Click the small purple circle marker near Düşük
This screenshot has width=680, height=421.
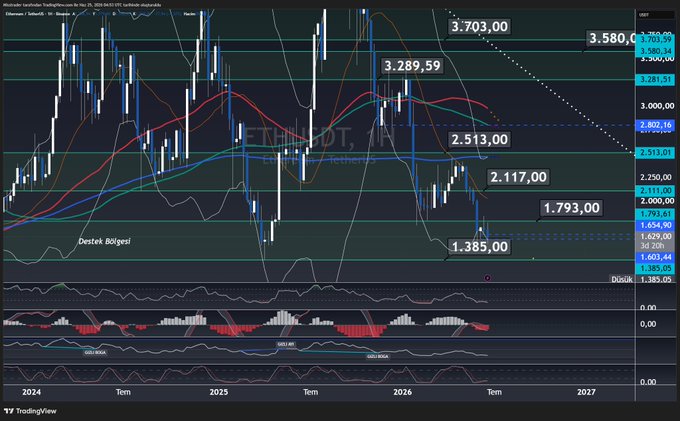click(487, 278)
